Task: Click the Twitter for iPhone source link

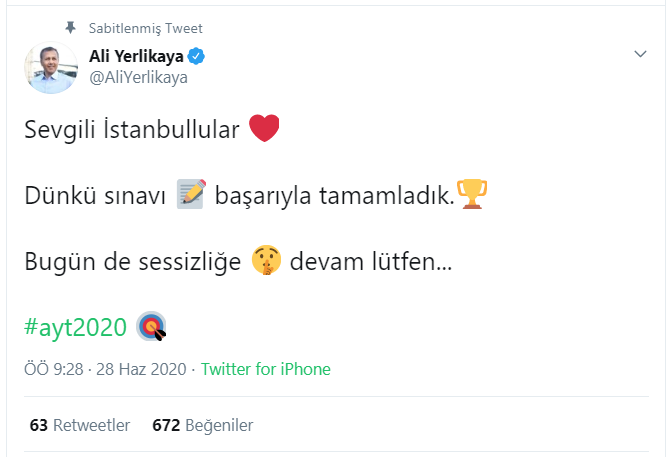Action: tap(265, 369)
